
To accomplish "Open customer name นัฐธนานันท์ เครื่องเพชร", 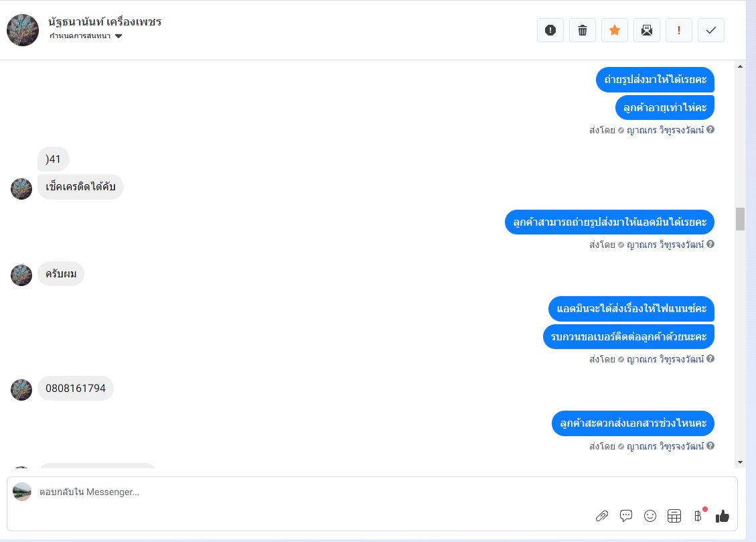I will 104,21.
